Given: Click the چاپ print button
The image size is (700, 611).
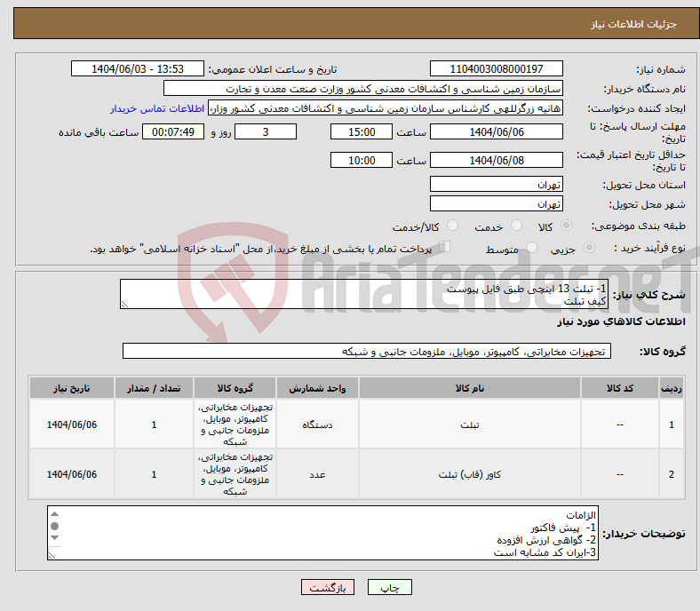Looking at the screenshot, I should tap(389, 587).
